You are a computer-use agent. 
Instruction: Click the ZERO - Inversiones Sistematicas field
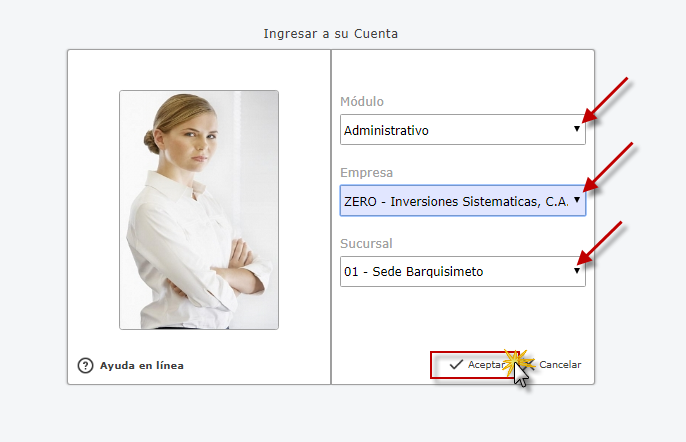[x=455, y=201]
